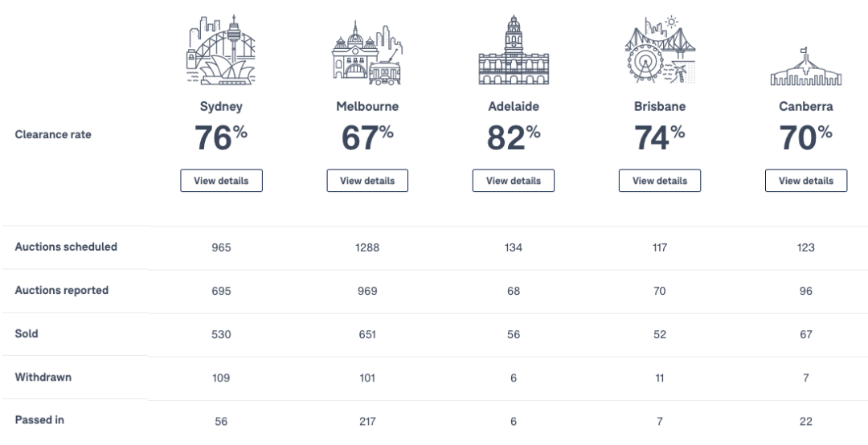Click Sydney's 530 sold value
This screenshot has width=868, height=445.
coord(221,334)
